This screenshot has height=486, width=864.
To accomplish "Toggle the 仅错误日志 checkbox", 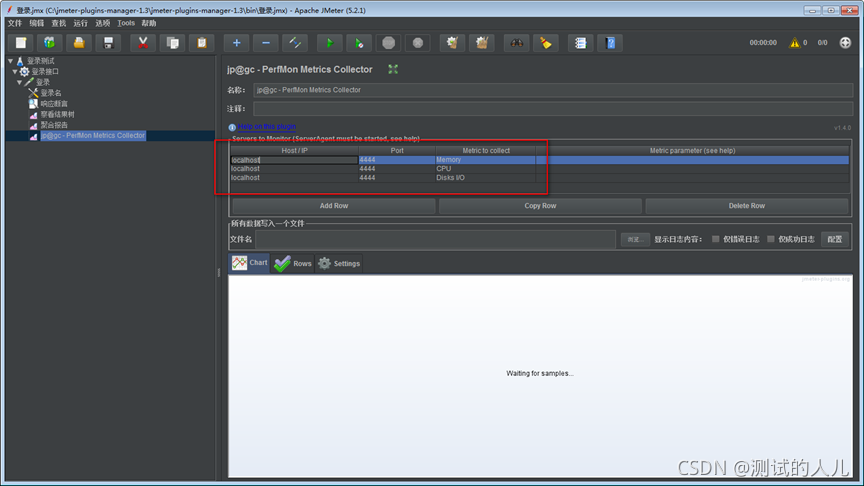I will coord(715,239).
